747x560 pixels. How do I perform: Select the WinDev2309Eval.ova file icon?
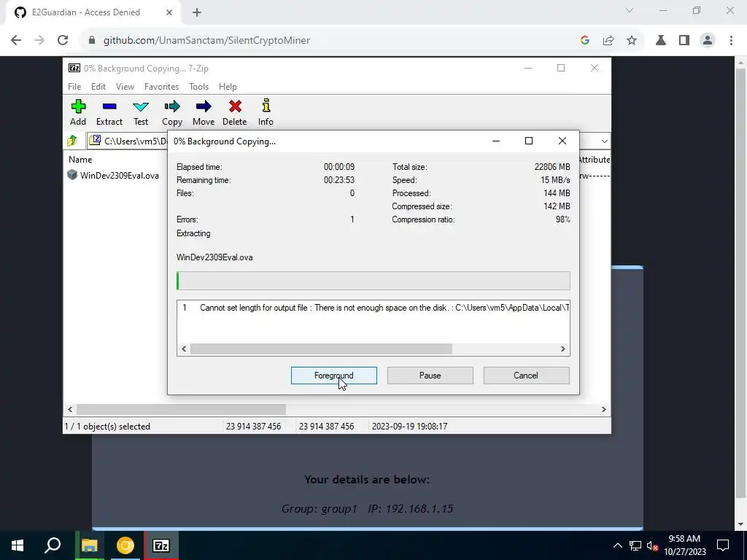pyautogui.click(x=72, y=175)
